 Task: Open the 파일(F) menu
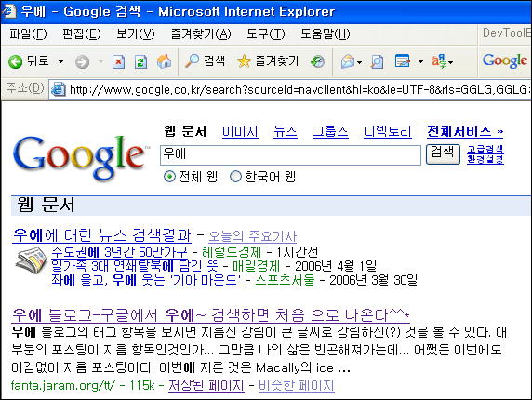pyautogui.click(x=28, y=33)
